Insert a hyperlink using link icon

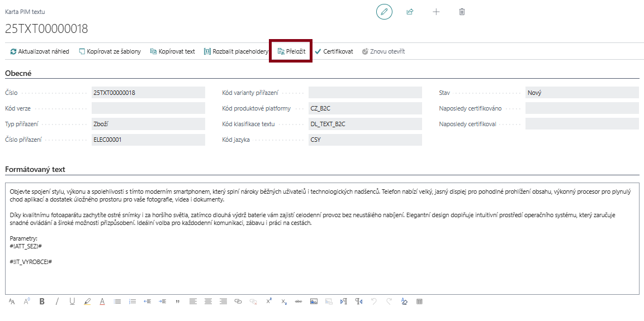pos(238,301)
